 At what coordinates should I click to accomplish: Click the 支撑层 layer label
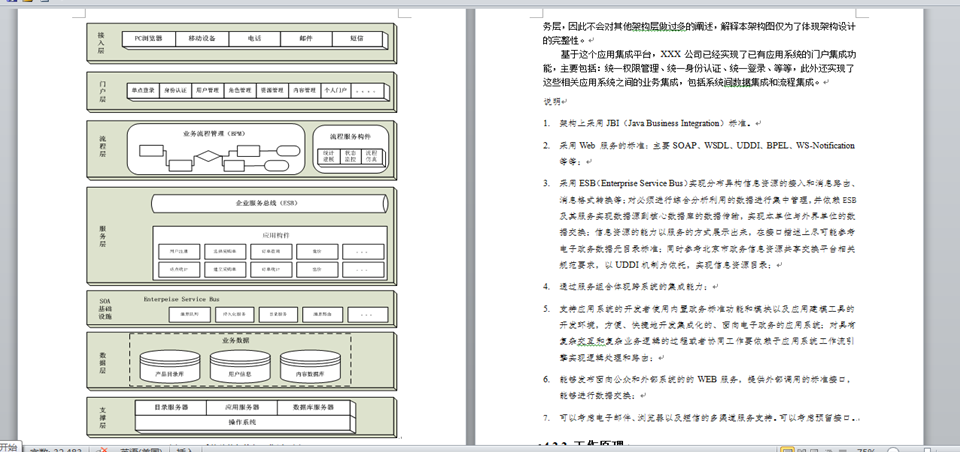coord(103,417)
